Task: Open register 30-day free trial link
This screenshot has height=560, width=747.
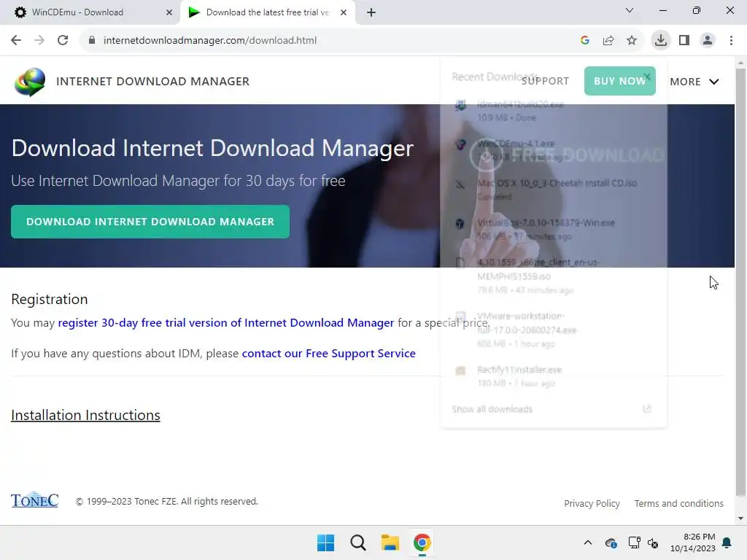Action: pos(226,322)
